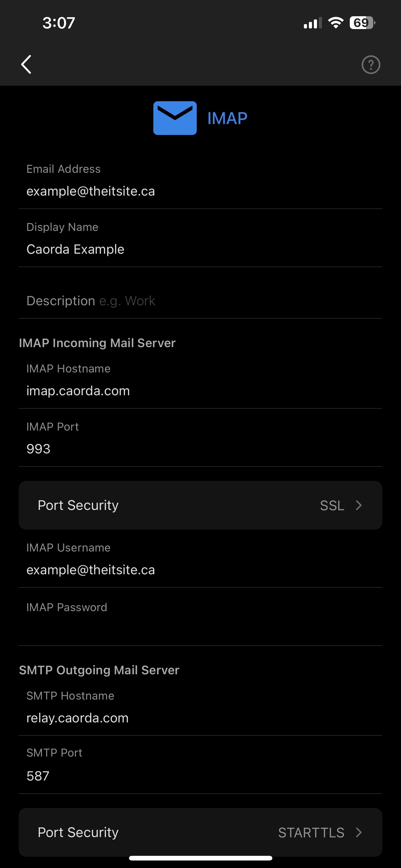Viewport: 401px width, 868px height.
Task: Edit the Display Name Caorda Example field
Action: coord(200,239)
